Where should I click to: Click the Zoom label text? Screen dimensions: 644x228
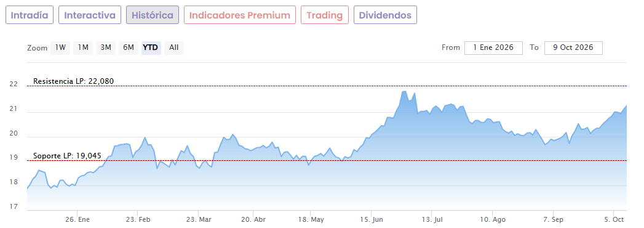[38, 48]
